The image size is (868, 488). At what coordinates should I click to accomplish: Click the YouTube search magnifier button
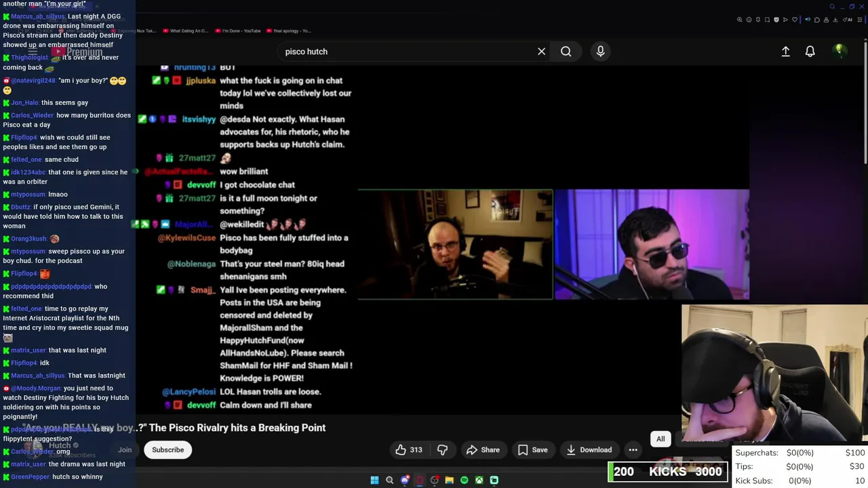coord(566,52)
